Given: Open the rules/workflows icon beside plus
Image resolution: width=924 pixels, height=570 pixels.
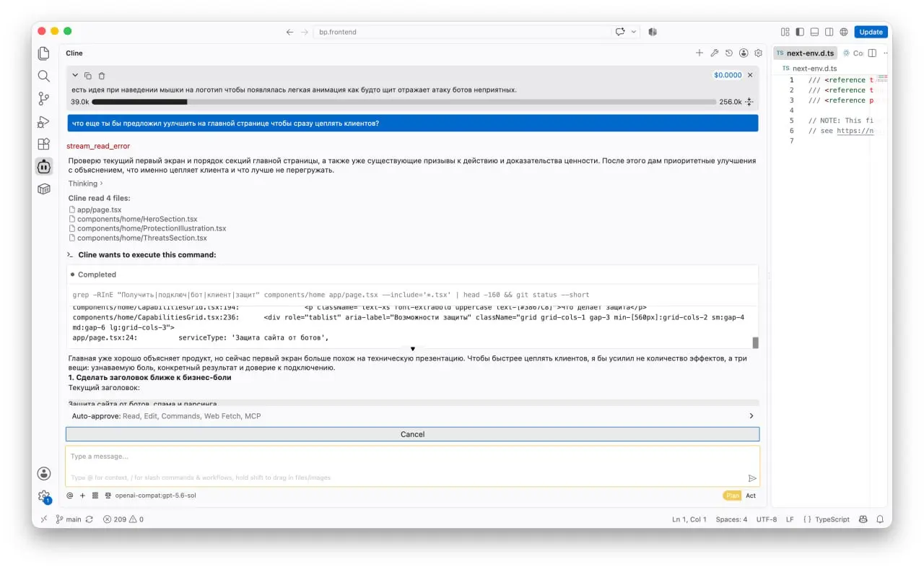Looking at the screenshot, I should pos(95,496).
